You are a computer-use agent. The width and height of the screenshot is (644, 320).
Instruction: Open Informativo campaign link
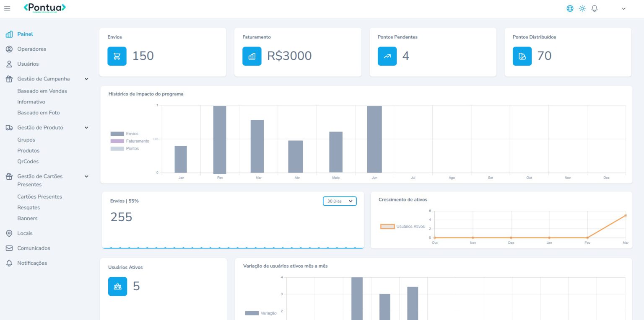tap(31, 102)
